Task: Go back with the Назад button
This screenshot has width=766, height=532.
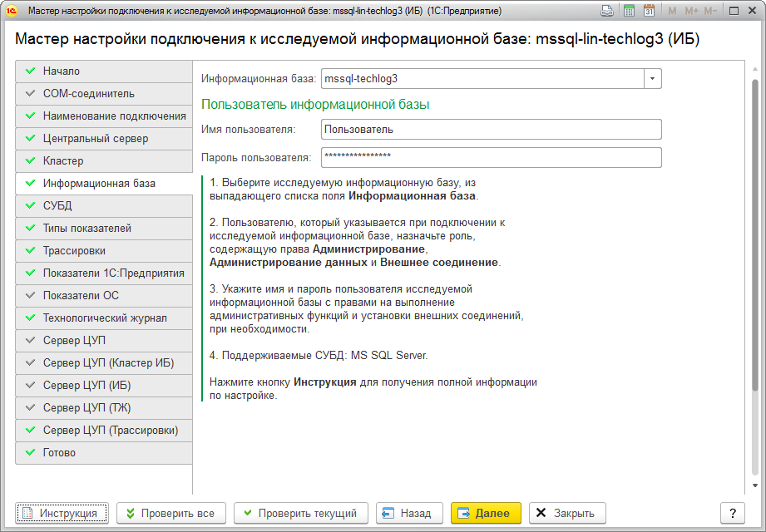Action: pos(408,513)
